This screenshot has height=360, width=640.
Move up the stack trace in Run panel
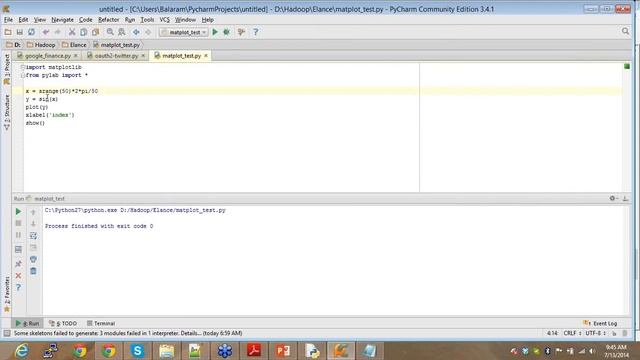click(x=33, y=212)
